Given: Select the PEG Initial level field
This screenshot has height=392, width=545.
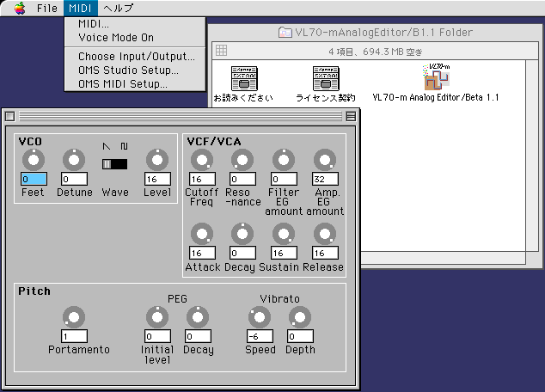Looking at the screenshot, I should (x=157, y=336).
